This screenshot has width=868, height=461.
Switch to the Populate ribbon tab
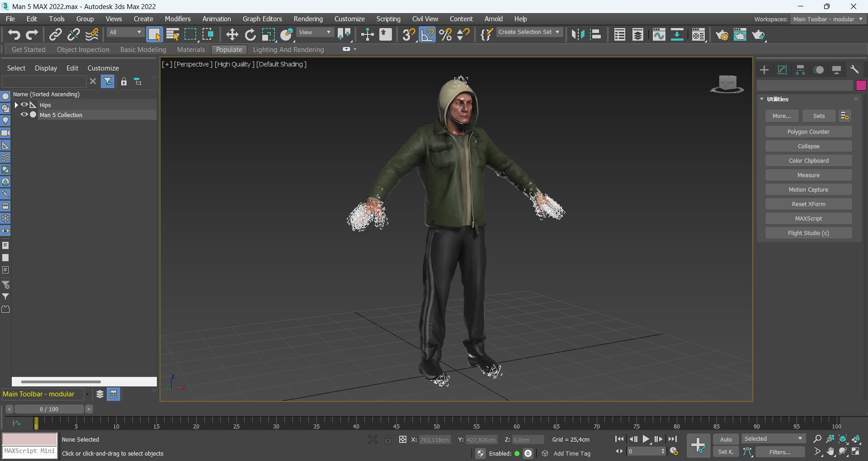[x=229, y=50]
